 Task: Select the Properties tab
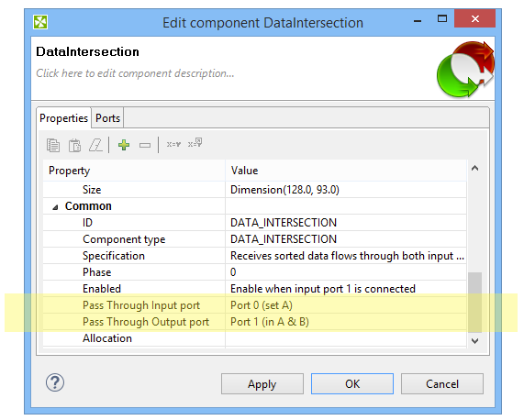pyautogui.click(x=63, y=118)
